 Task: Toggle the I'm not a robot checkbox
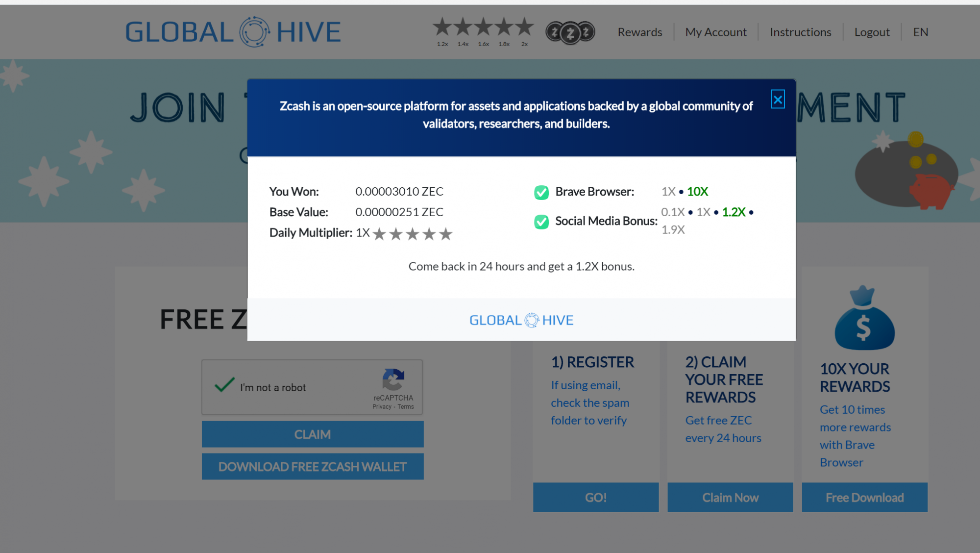click(x=224, y=386)
